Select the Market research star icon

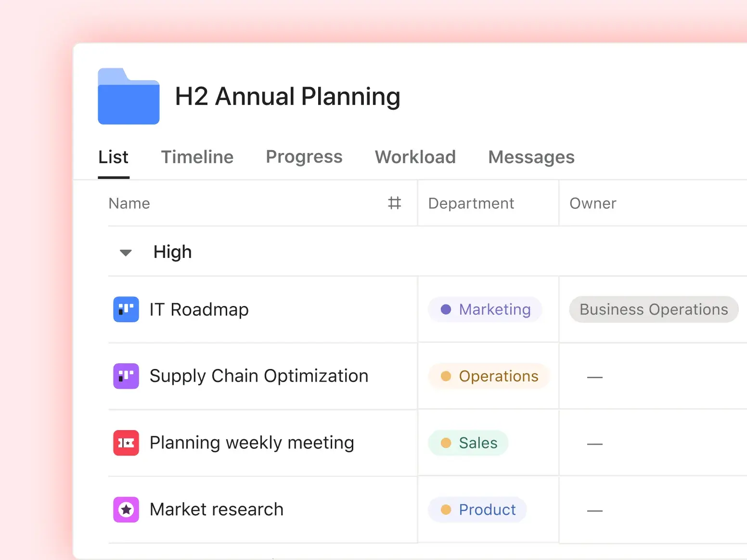click(x=126, y=509)
